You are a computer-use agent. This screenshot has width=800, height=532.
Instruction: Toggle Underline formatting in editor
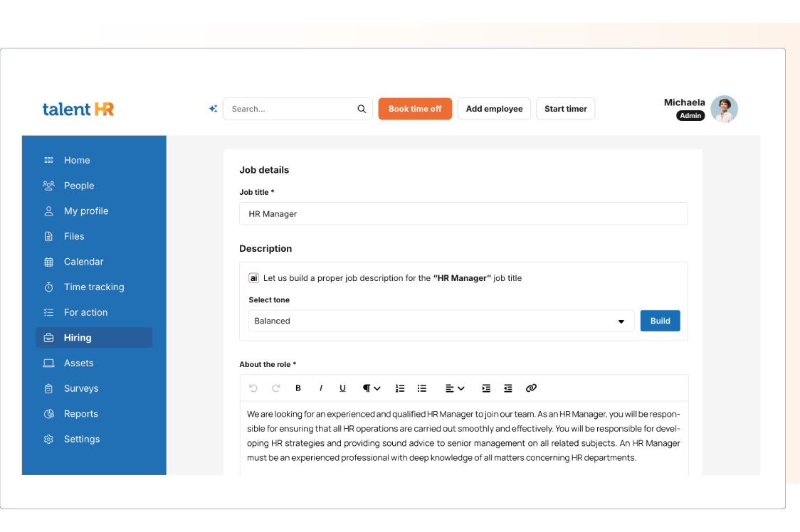coord(342,388)
